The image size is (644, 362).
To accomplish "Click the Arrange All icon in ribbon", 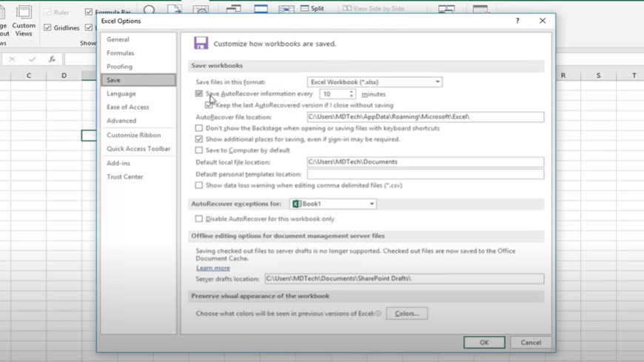I will [x=261, y=9].
